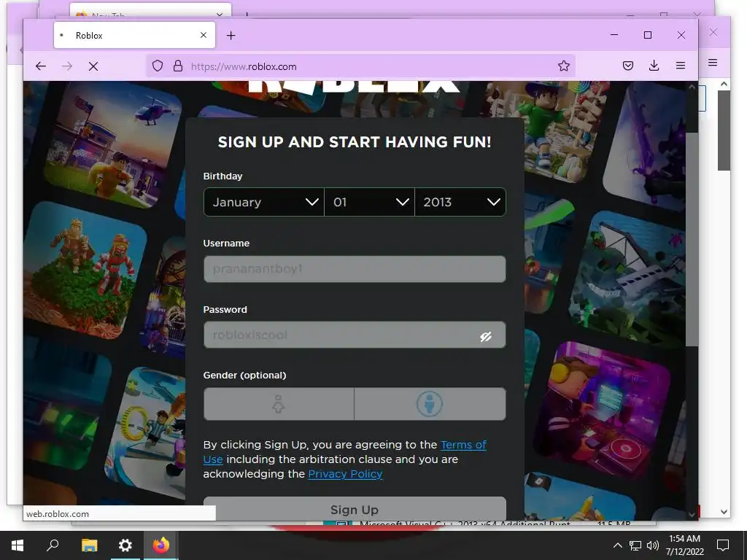Open the Save to Pocket icon
Image resolution: width=747 pixels, height=560 pixels.
pos(628,66)
